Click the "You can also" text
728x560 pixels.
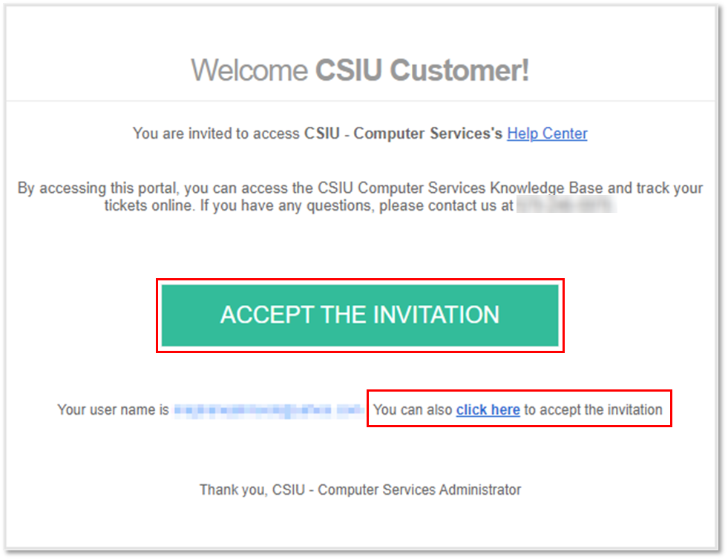(x=413, y=409)
